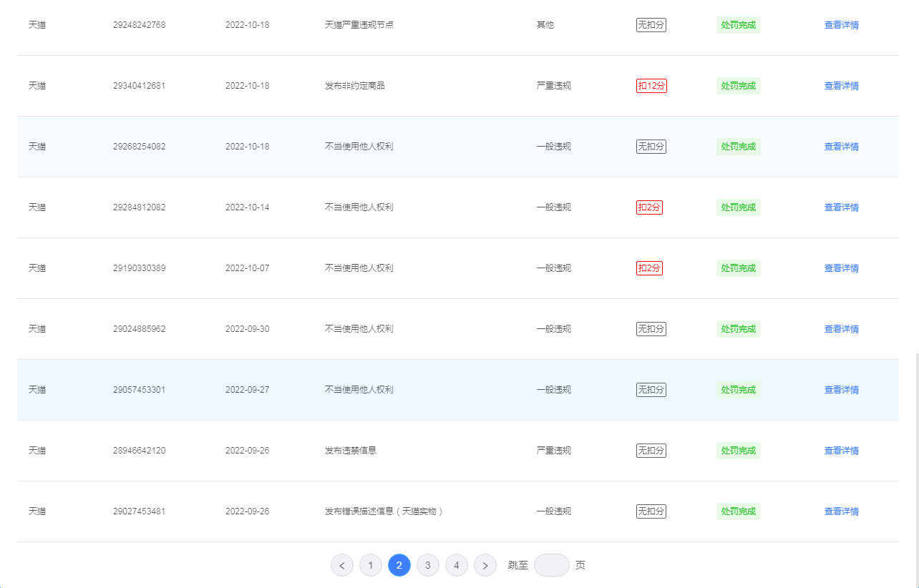This screenshot has height=588, width=919.
Task: View details for record 29284812082
Action: (841, 207)
